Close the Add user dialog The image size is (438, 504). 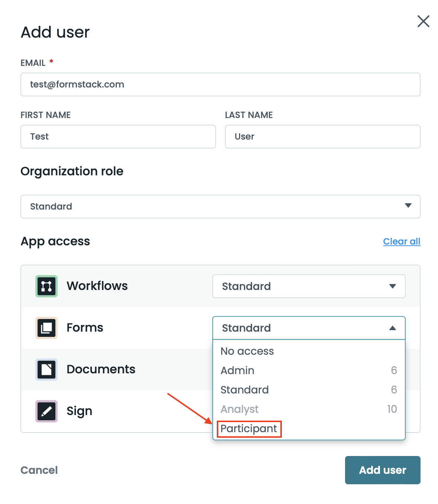pos(423,21)
